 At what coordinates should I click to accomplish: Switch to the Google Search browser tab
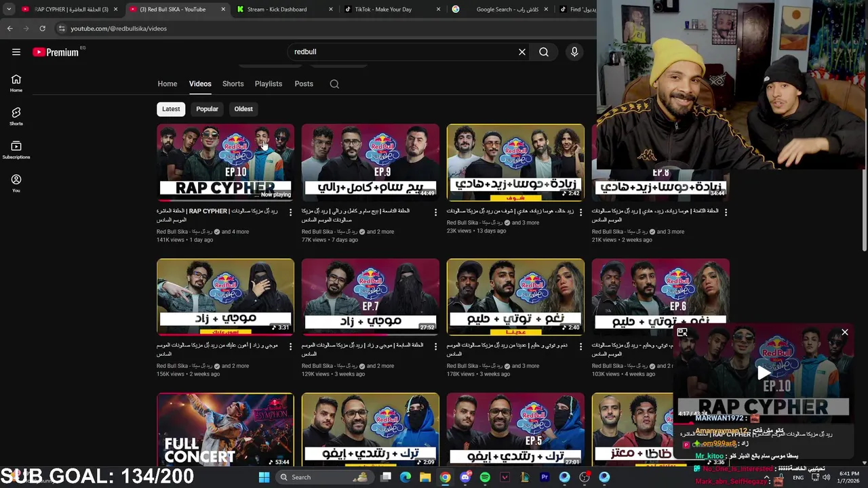pyautogui.click(x=500, y=9)
